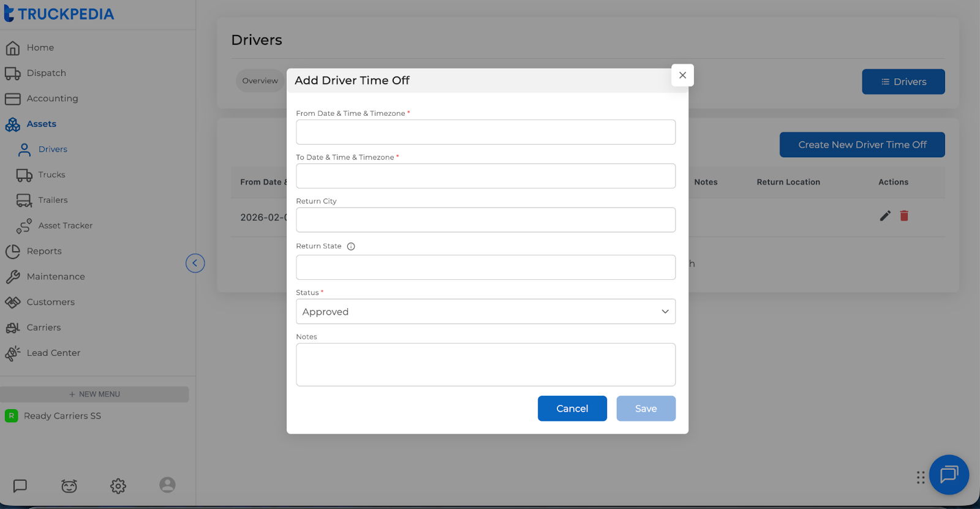Viewport: 980px width, 509px height.
Task: Click the Save button
Action: tap(646, 409)
